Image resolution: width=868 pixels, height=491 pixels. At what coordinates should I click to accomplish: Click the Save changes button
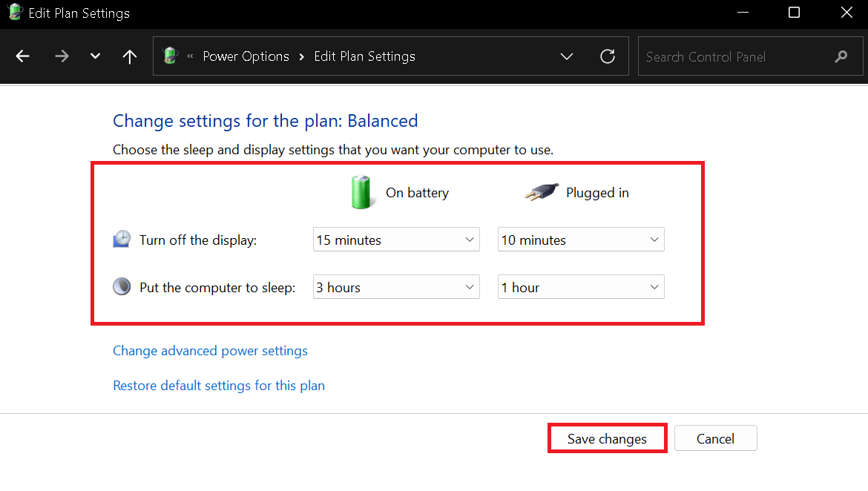click(x=607, y=438)
